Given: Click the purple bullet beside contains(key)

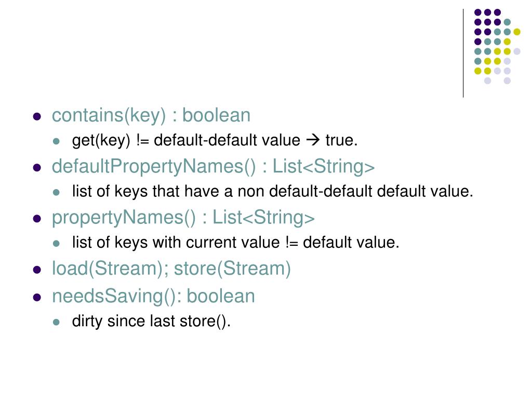Looking at the screenshot, I should (37, 116).
